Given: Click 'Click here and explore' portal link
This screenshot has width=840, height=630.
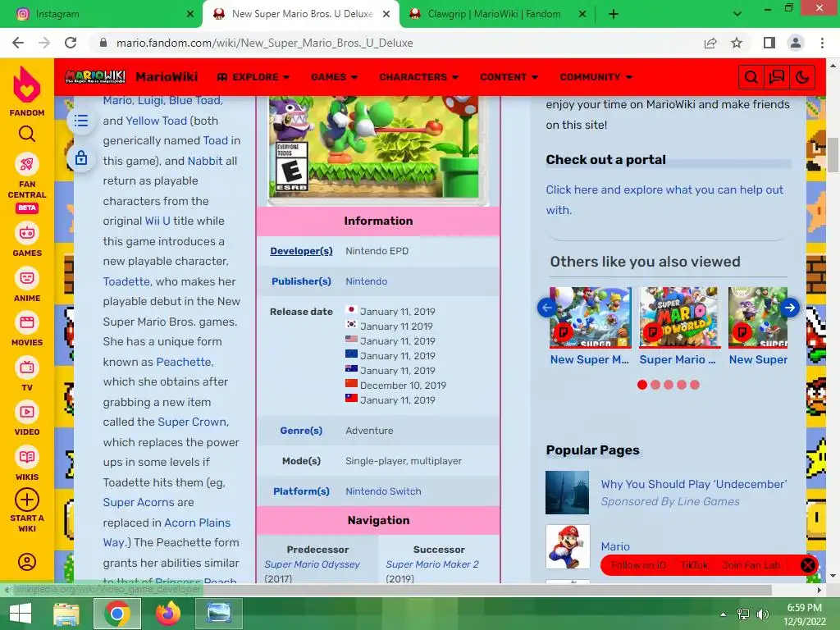Looking at the screenshot, I should click(x=664, y=200).
